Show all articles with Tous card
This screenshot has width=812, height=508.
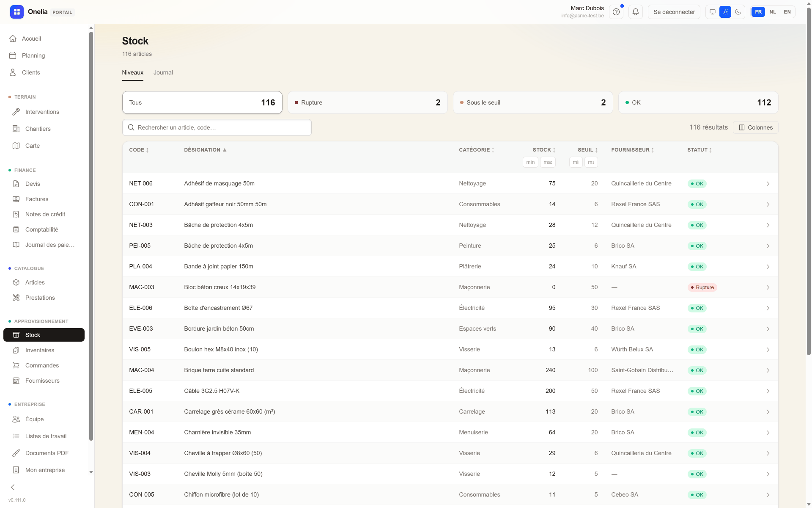pyautogui.click(x=202, y=102)
